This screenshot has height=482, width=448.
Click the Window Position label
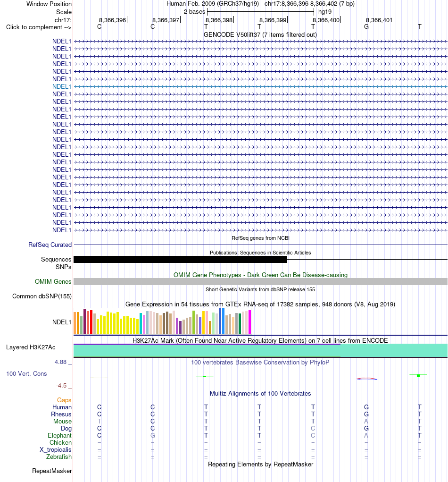pyautogui.click(x=49, y=4)
